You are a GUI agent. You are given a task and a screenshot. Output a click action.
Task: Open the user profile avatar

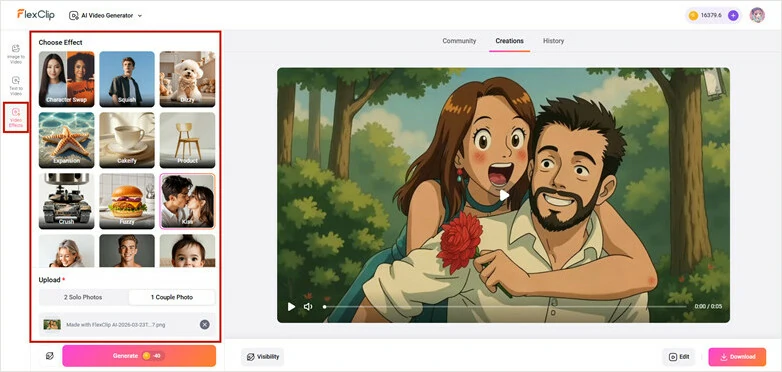point(757,15)
